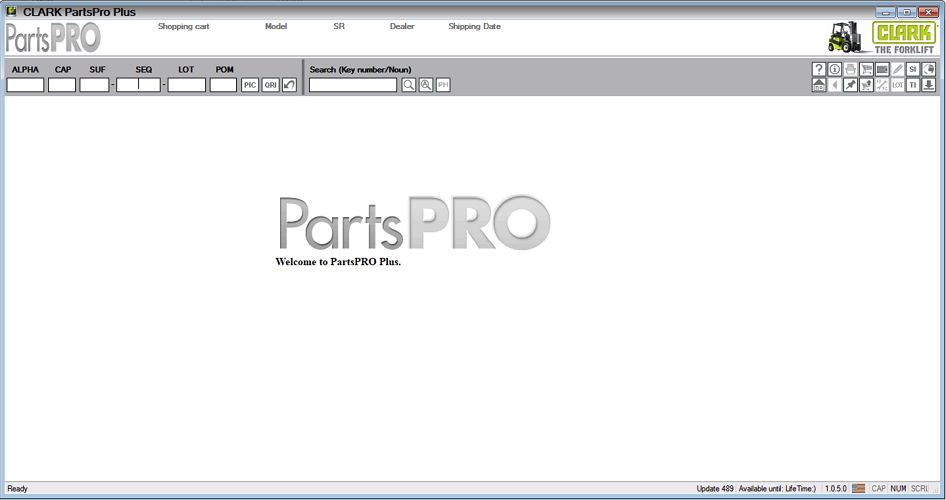The height and width of the screenshot is (500, 946).
Task: Click the TI toolbar button
Action: pos(913,85)
